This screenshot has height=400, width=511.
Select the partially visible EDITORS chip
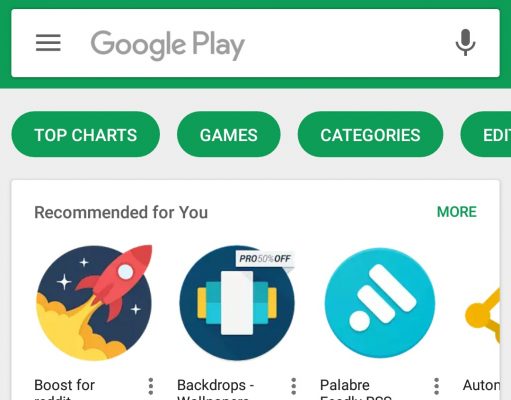click(486, 134)
